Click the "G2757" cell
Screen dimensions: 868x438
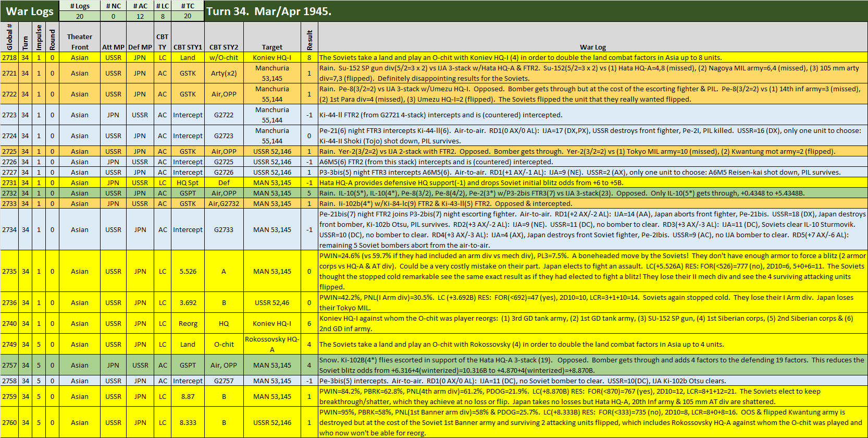click(x=224, y=381)
